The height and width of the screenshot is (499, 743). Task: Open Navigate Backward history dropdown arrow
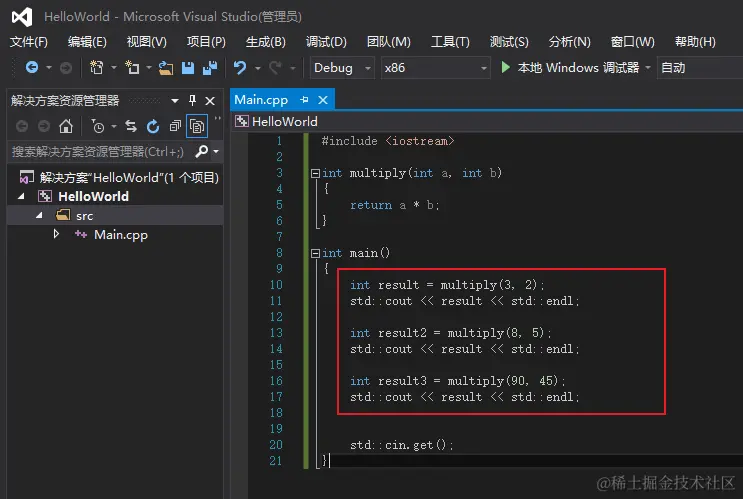[49, 68]
